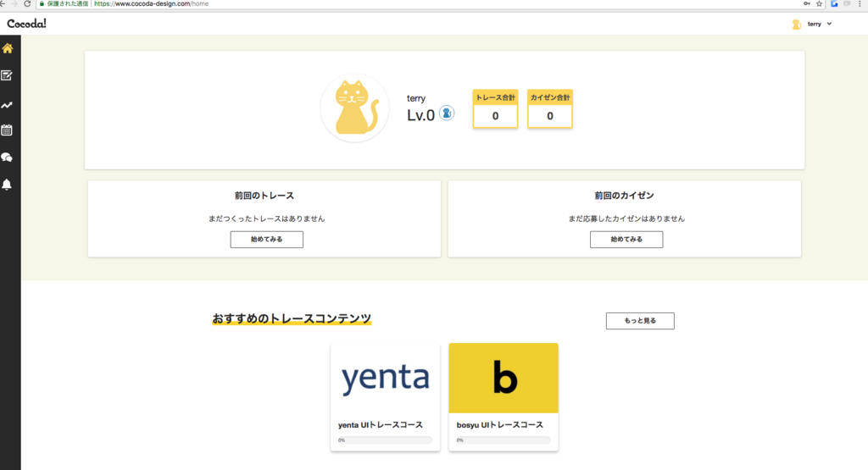
Task: Click the Cocoda! logo
Action: [26, 24]
